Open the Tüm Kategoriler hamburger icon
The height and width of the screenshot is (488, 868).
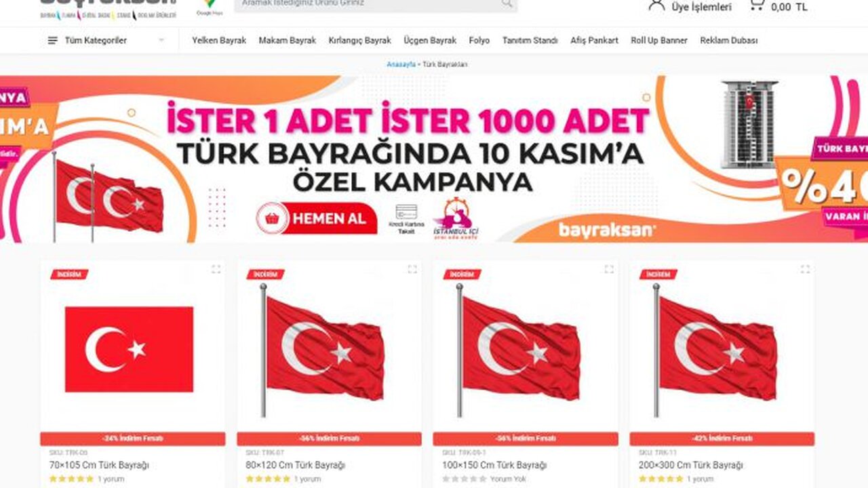pyautogui.click(x=53, y=41)
